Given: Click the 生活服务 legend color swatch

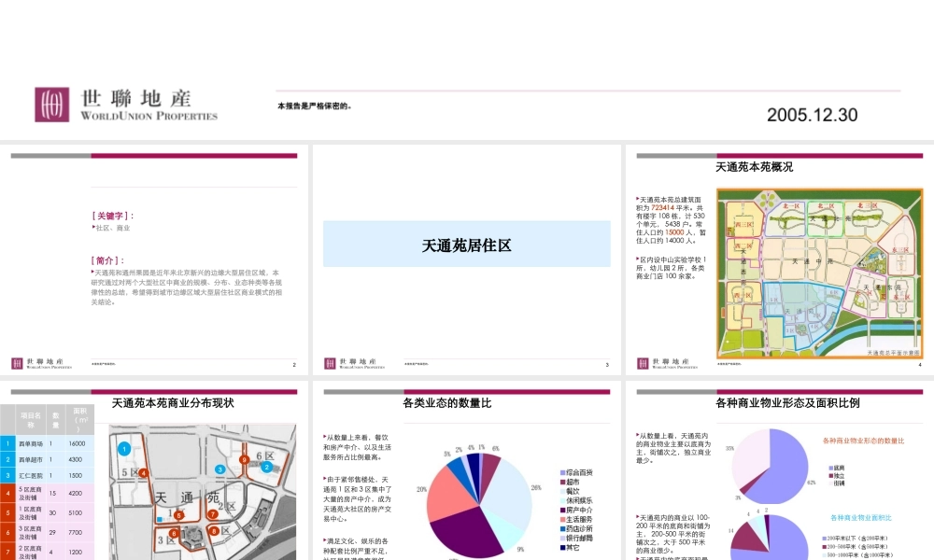Looking at the screenshot, I should [562, 520].
